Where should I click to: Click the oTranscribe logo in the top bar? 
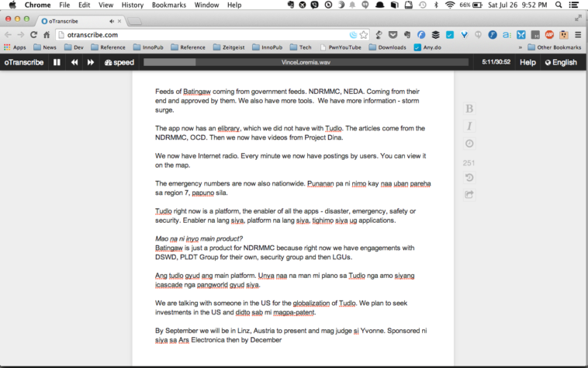point(23,62)
